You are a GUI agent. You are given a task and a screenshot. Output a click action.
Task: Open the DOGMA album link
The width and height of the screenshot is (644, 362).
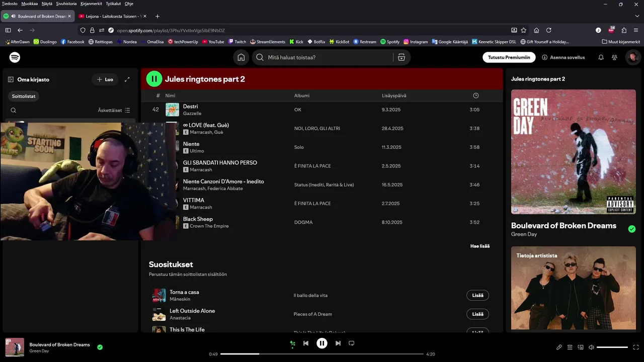coord(303,222)
